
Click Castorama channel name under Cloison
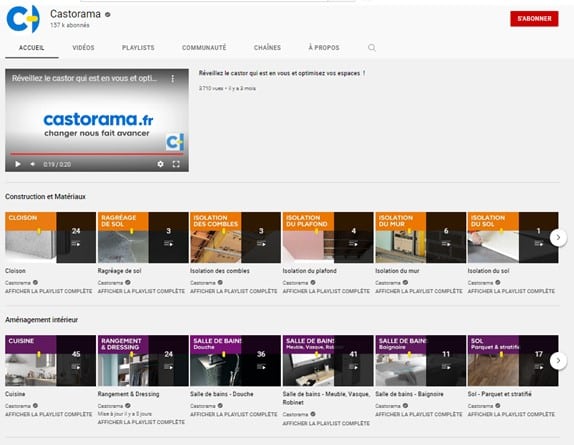point(18,283)
